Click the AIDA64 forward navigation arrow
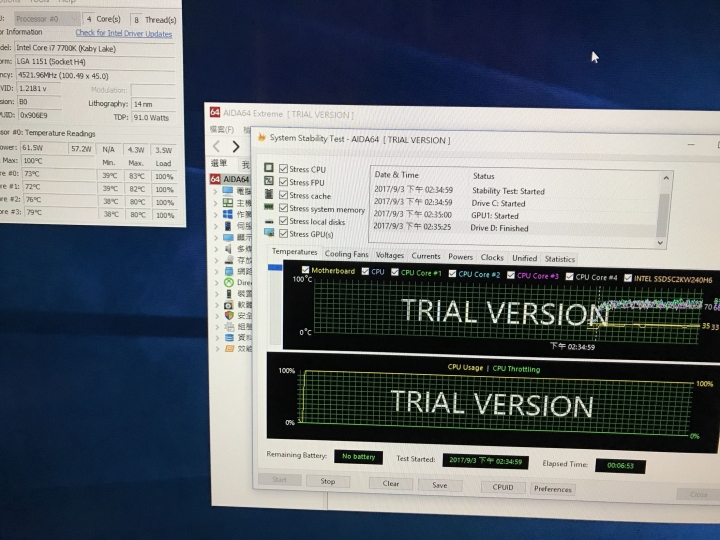 click(x=236, y=146)
